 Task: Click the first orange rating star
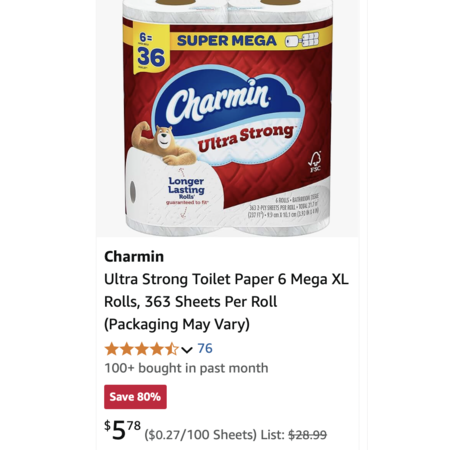(112, 349)
